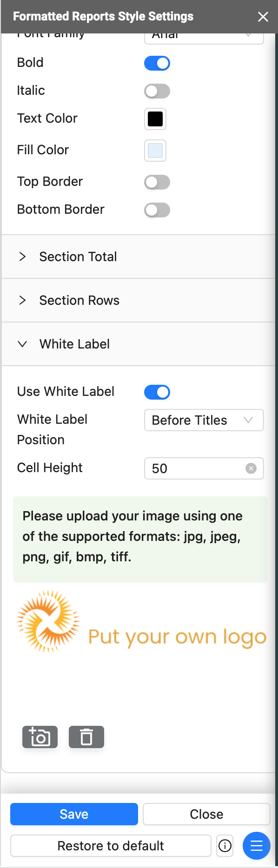Clear the Cell Height value
278x868 pixels.
click(x=251, y=468)
